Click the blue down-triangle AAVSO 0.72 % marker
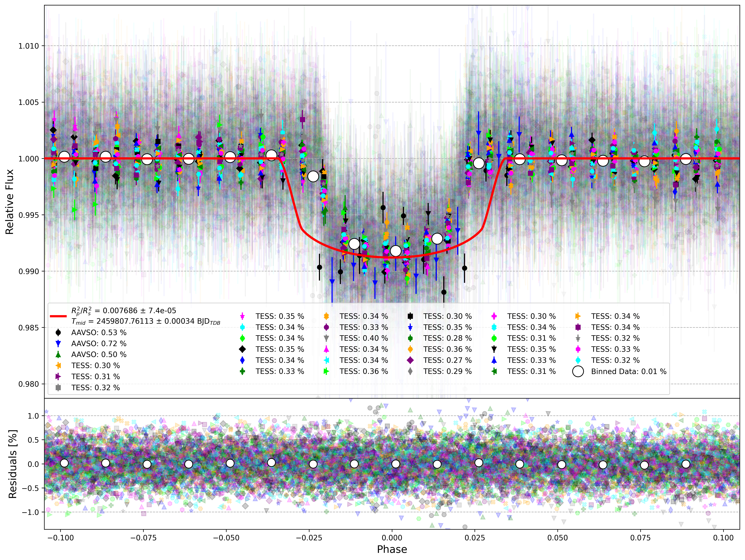The height and width of the screenshot is (560, 745). (58, 344)
